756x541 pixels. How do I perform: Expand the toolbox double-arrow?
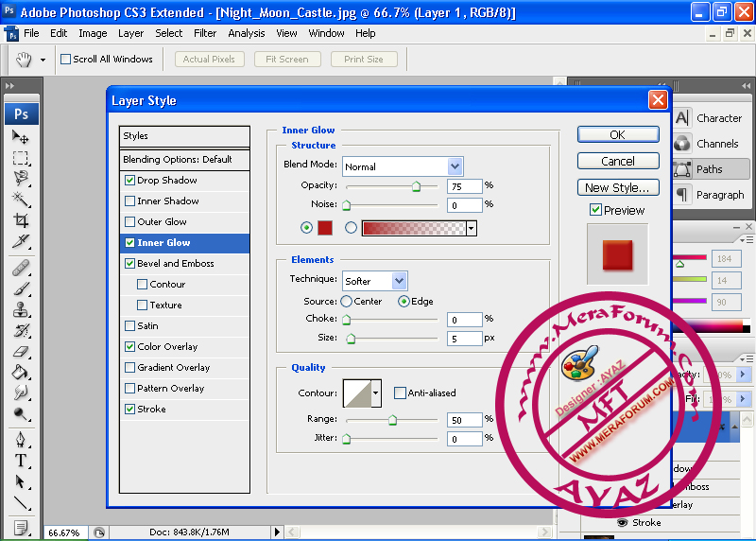[9, 86]
